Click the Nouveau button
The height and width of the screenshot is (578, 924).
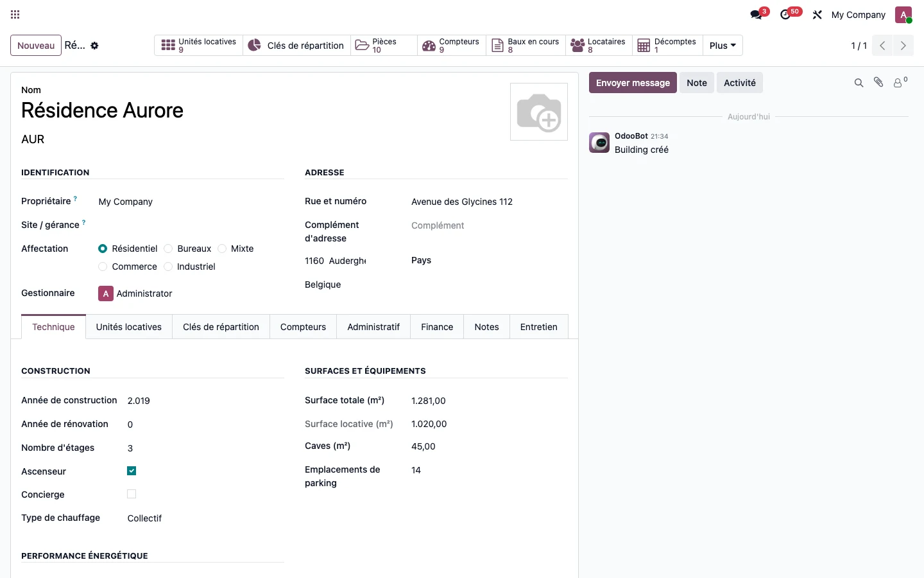click(x=36, y=46)
